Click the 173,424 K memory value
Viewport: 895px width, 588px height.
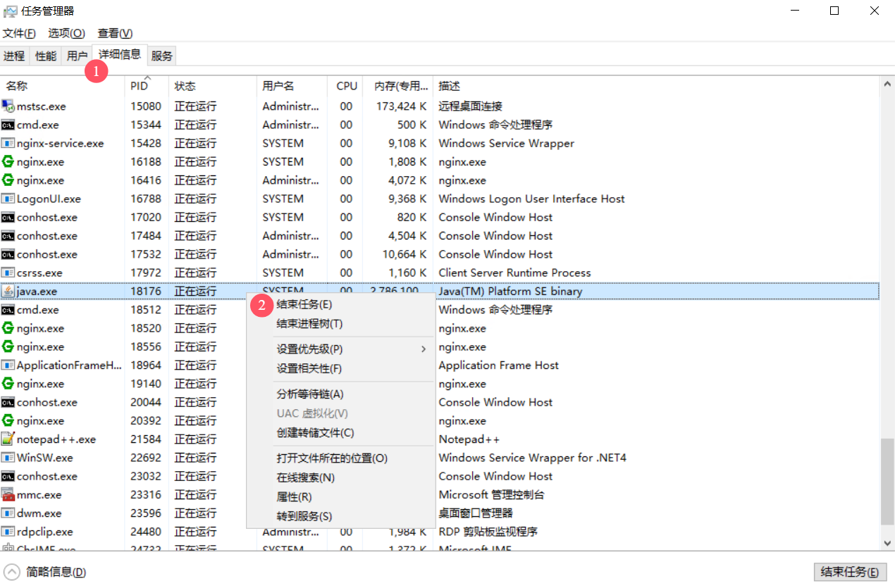point(401,106)
